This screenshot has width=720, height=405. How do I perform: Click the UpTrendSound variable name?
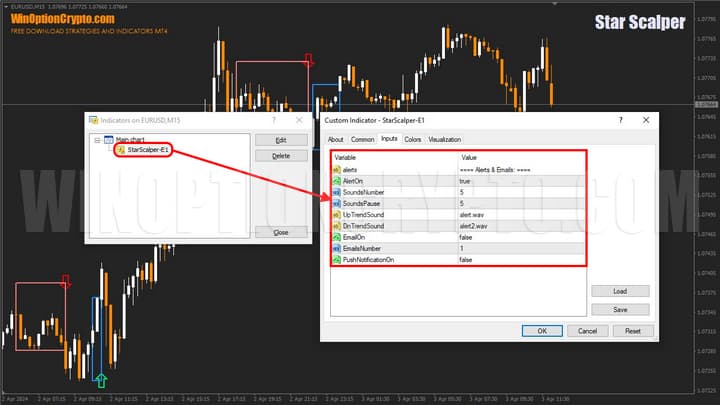point(363,215)
